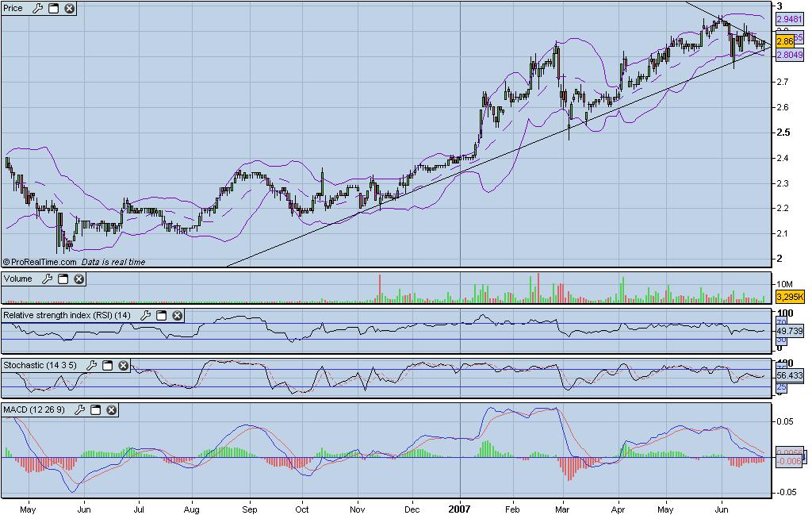Screen dimensions: 812x515
Task: Select the 'Price' panel title
Action: 13,8
